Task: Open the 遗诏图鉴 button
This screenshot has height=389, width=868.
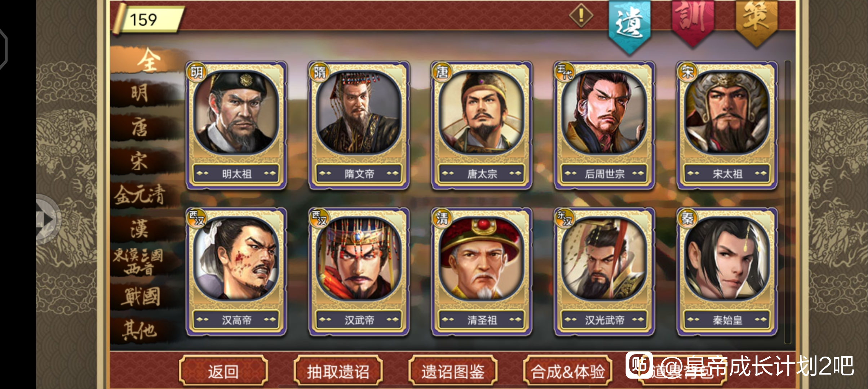Action: click(x=453, y=371)
